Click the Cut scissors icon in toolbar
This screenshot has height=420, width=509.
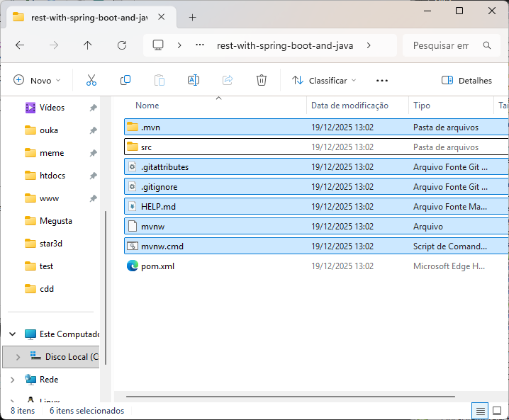(x=91, y=80)
